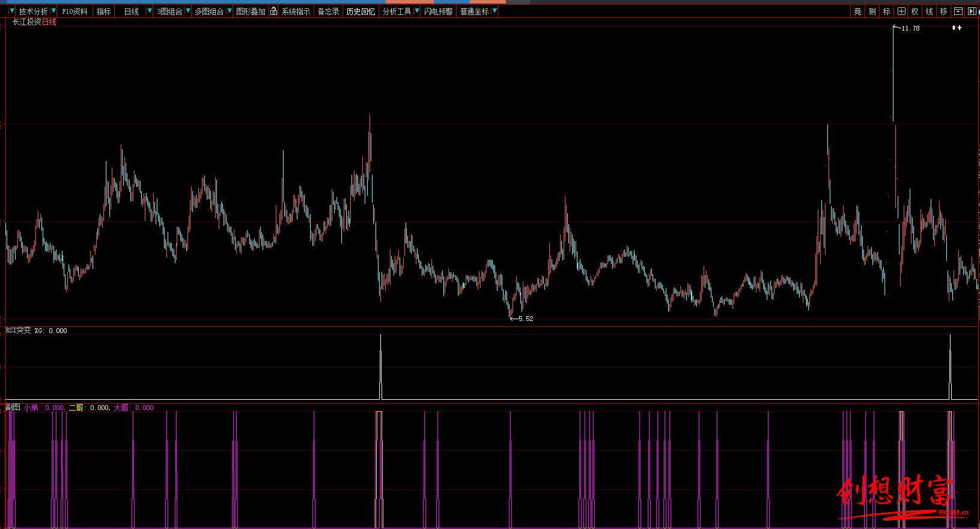980x529 pixels.
Task: Click the 竞 auction icon
Action: coord(857,11)
